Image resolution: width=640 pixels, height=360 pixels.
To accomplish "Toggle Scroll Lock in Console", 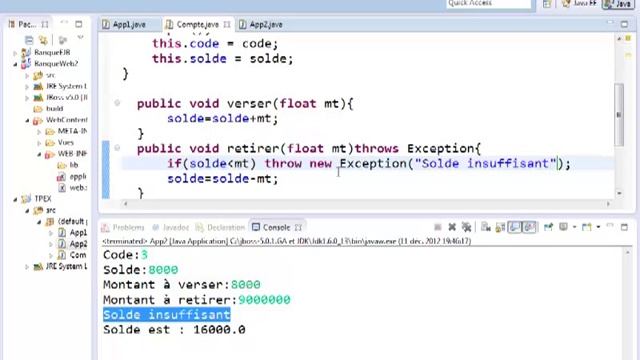I will click(500, 227).
